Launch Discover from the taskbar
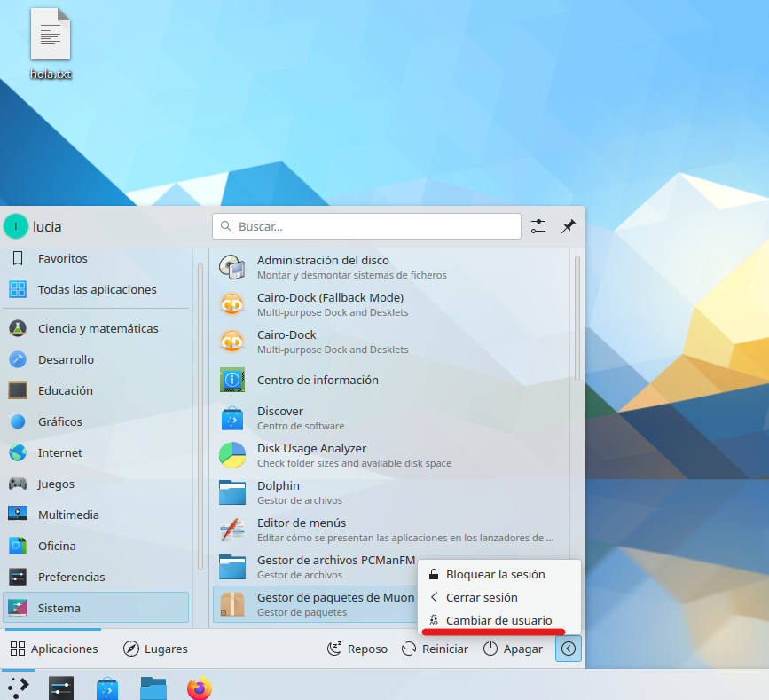Image resolution: width=769 pixels, height=700 pixels. (x=106, y=687)
